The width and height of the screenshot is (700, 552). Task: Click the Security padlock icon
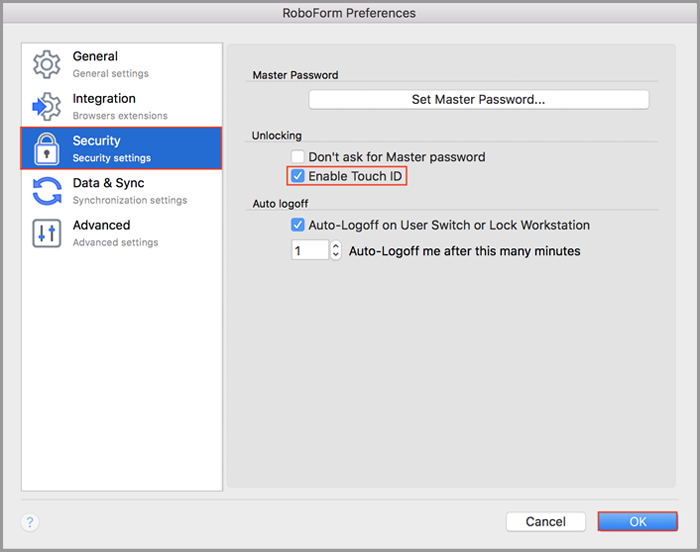[46, 149]
